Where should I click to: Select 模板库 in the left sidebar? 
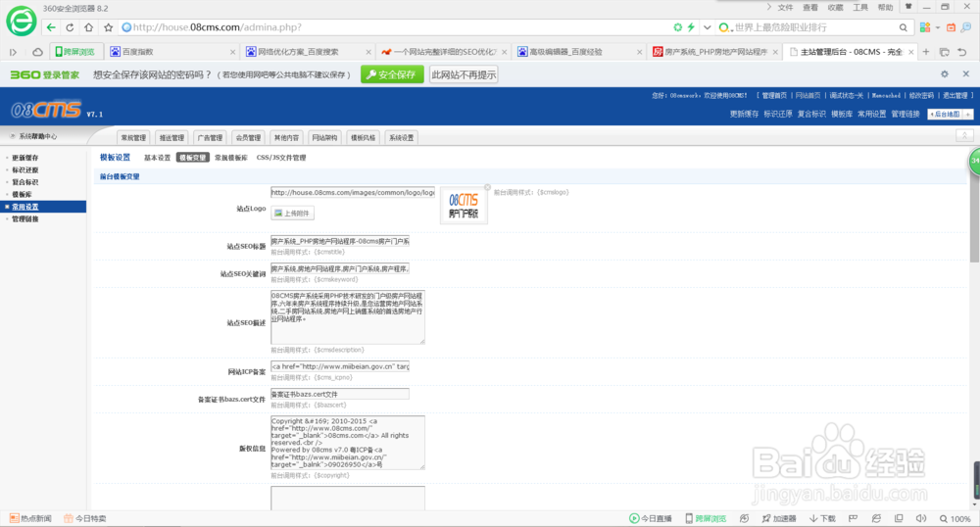point(22,195)
